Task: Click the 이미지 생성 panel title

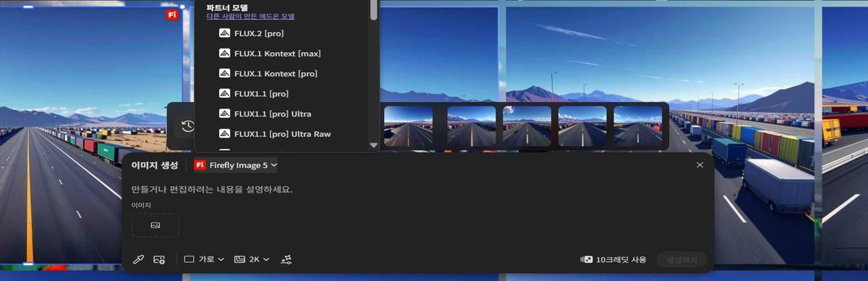Action: [154, 165]
